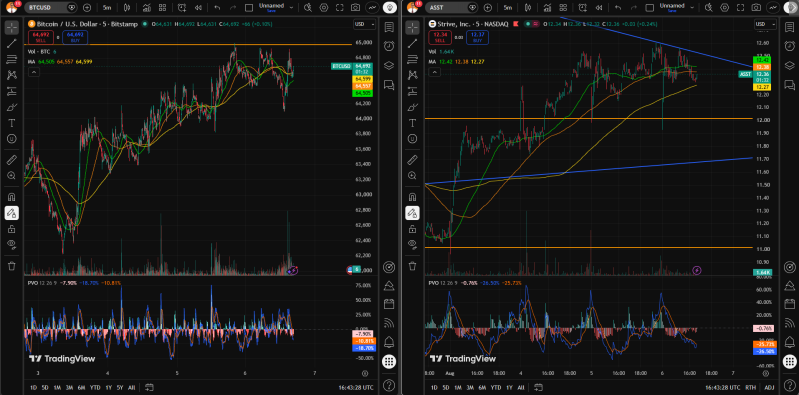The image size is (799, 395).
Task: Toggle magnet mode in BTCUSD window
Action: point(11,197)
